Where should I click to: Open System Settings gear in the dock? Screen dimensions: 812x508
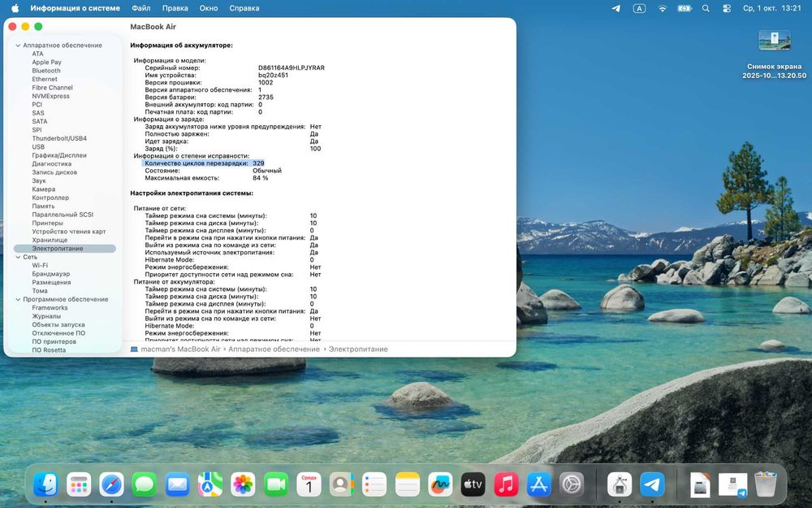coord(572,485)
